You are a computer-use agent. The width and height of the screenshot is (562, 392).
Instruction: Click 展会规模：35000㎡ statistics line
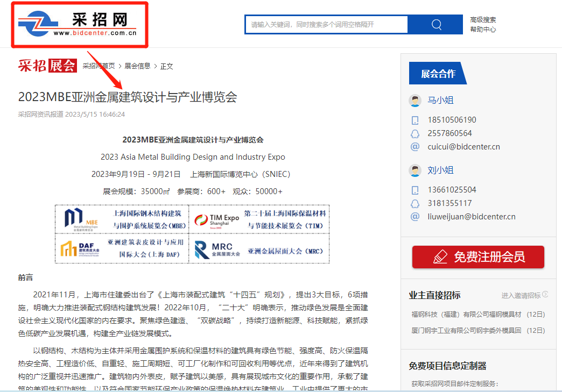pos(193,191)
